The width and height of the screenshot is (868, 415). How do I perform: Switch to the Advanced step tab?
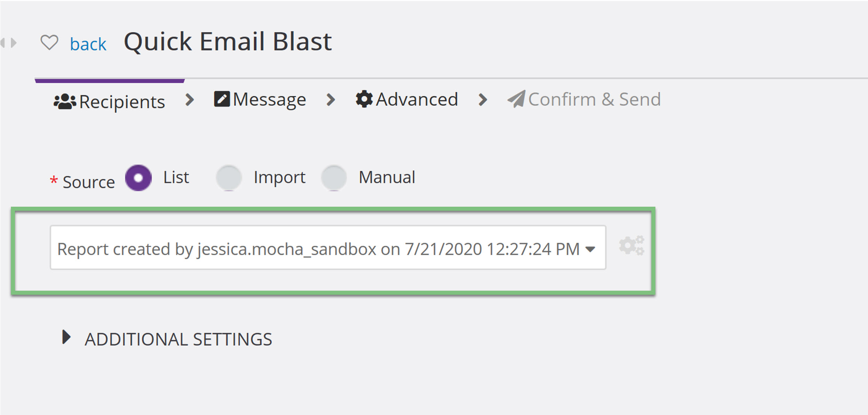coord(407,99)
